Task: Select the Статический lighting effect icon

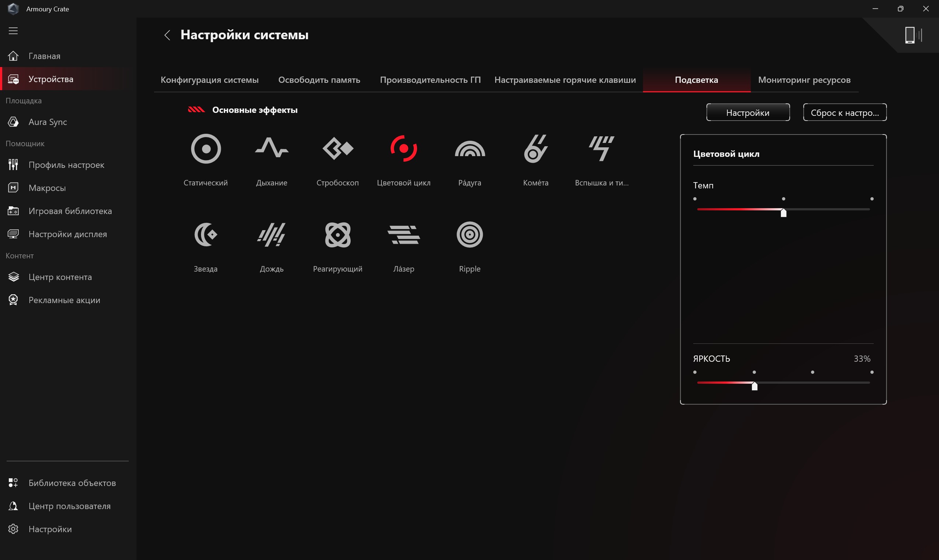Action: click(x=206, y=149)
